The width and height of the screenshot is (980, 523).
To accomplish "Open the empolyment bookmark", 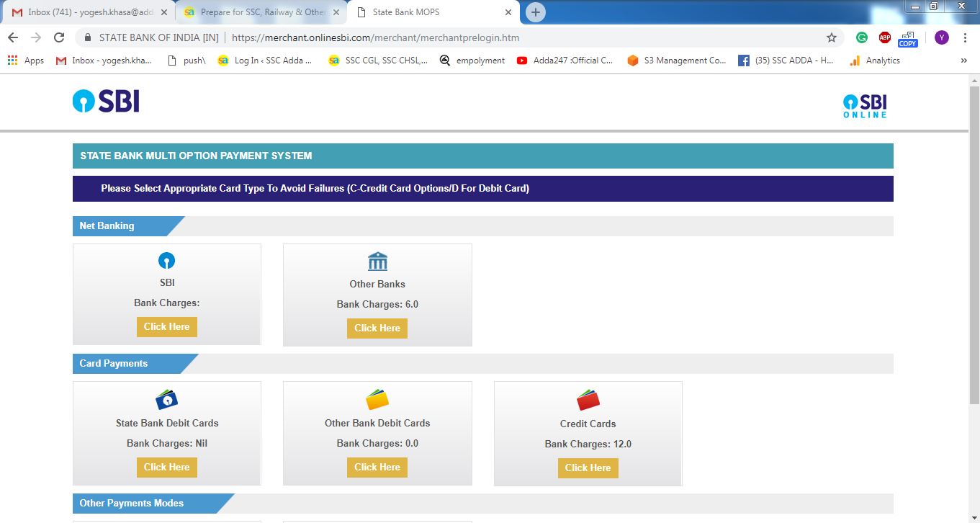I will (472, 61).
